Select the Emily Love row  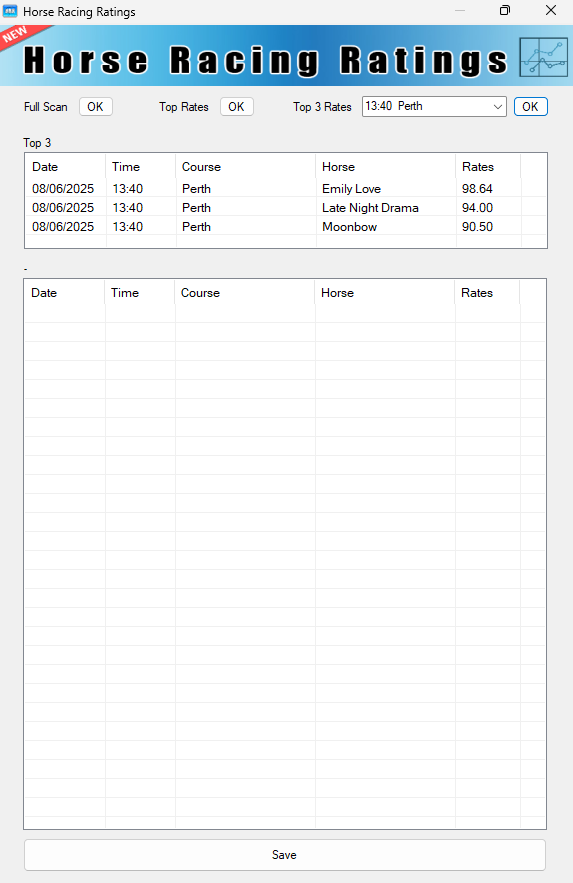coord(285,189)
